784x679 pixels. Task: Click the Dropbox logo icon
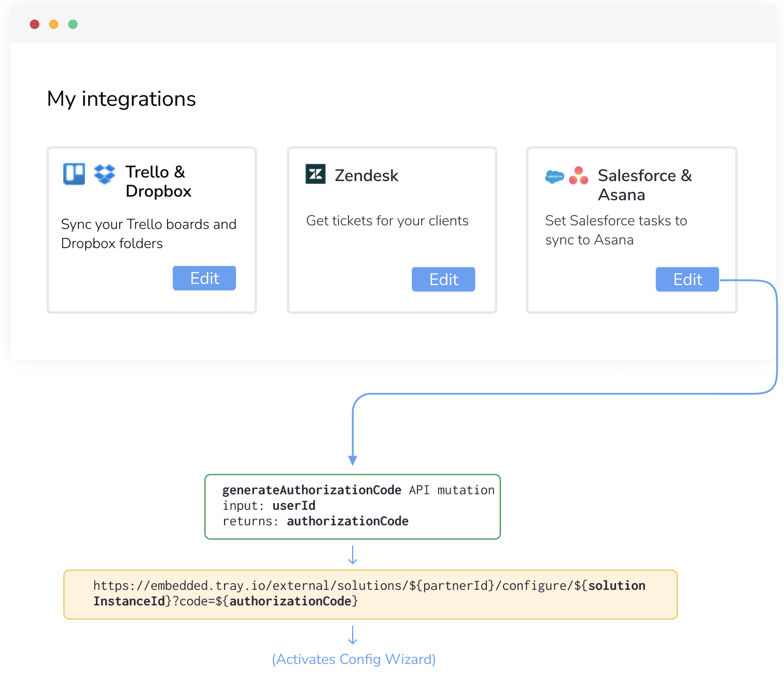tap(104, 174)
